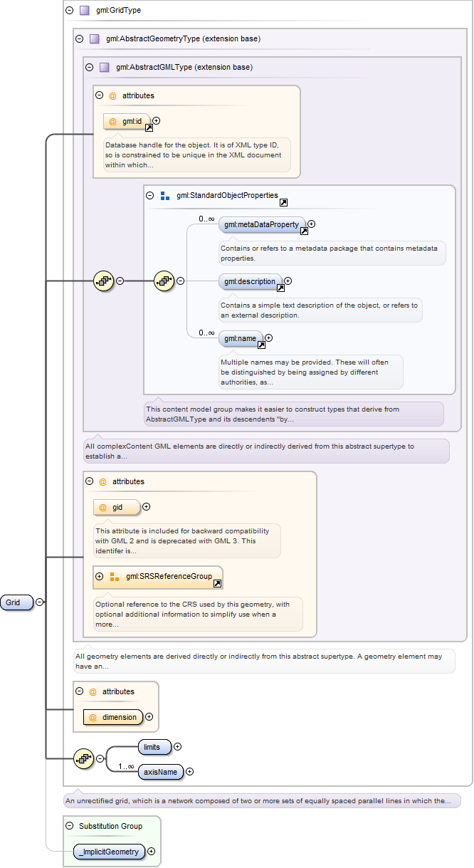Expand the gml:SRSReferenceGroup plus toggle
This screenshot has height=868, width=474.
[100, 576]
